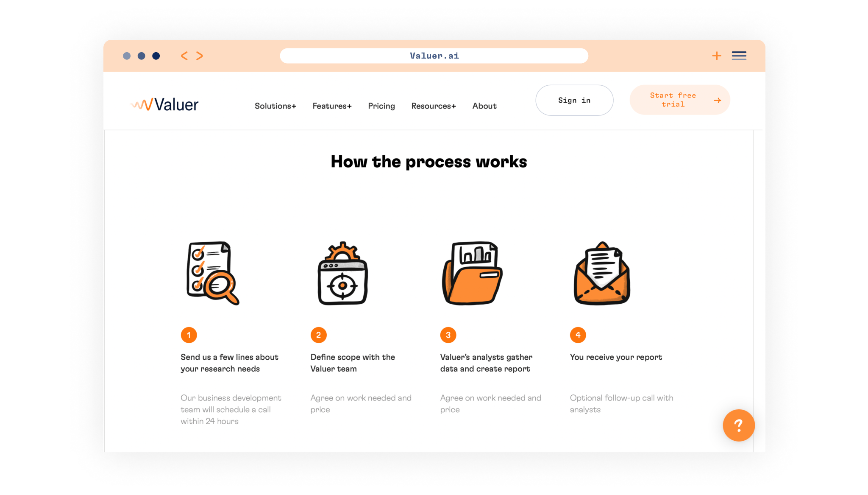Open the About page
Viewport: 868px width, 495px height.
click(x=484, y=106)
